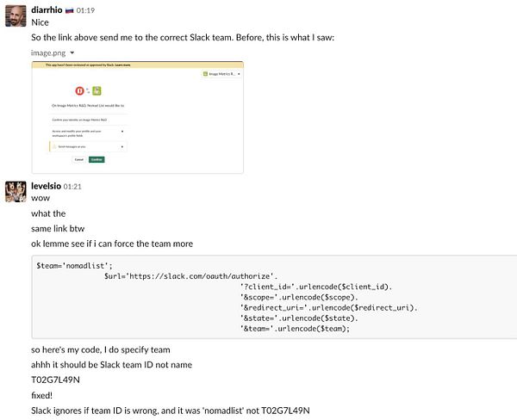This screenshot has height=420, width=517.
Task: Expand the access and modify profile permission
Action: pos(121,132)
